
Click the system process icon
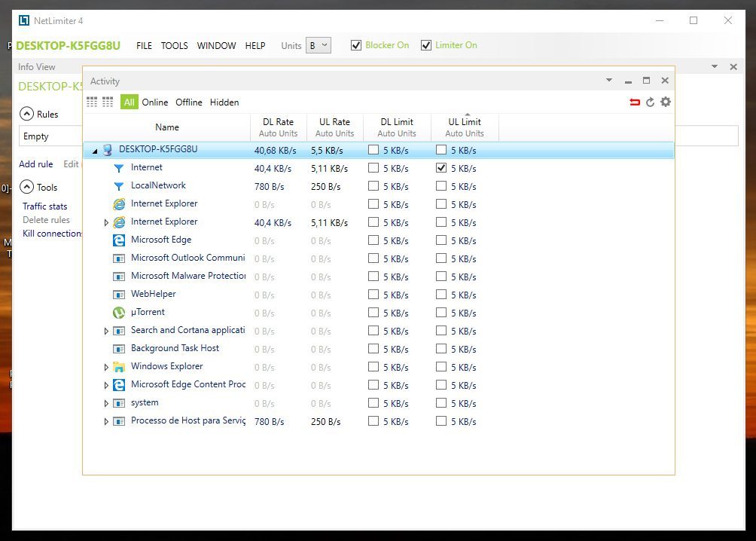[119, 403]
